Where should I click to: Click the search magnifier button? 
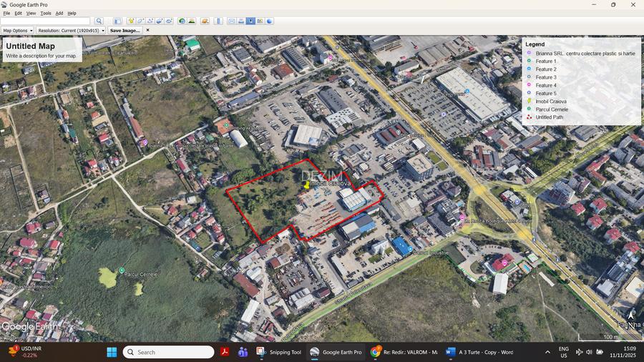(x=99, y=21)
